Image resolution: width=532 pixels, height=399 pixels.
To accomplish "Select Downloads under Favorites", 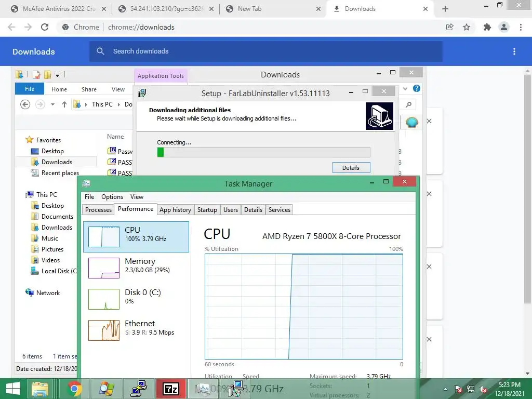I will tap(57, 162).
